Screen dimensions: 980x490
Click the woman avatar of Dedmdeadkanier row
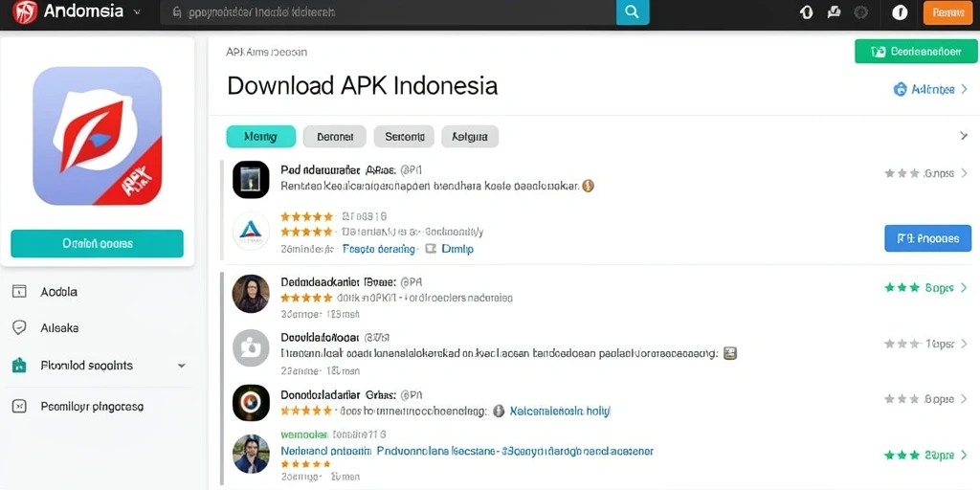point(251,294)
